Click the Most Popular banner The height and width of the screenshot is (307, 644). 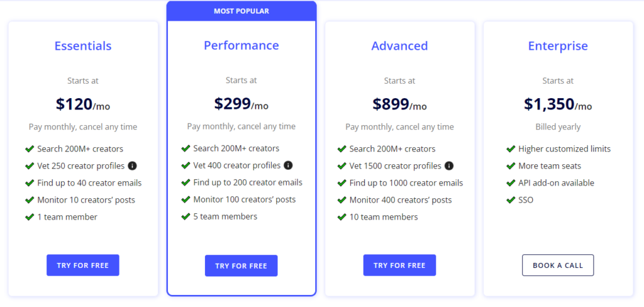tap(241, 11)
